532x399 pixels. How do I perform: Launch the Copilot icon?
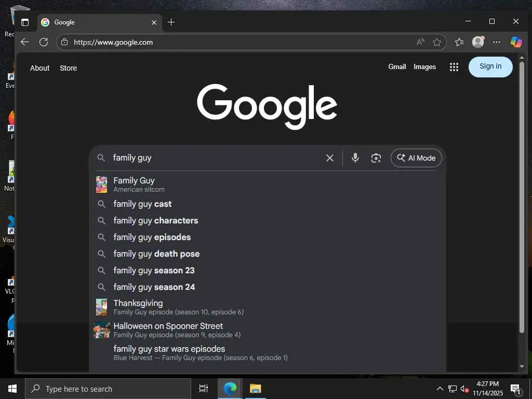pyautogui.click(x=516, y=42)
